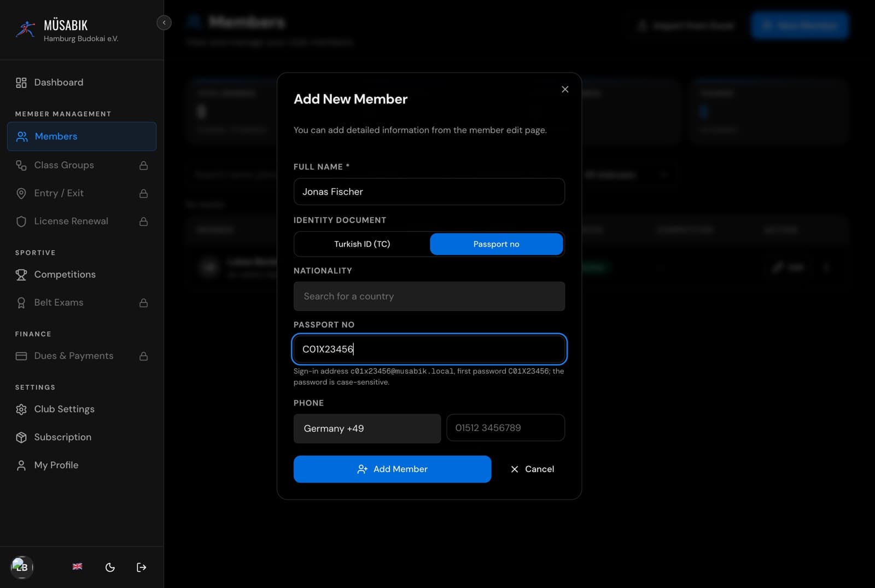
Task: Click the Full Name input field
Action: point(429,191)
